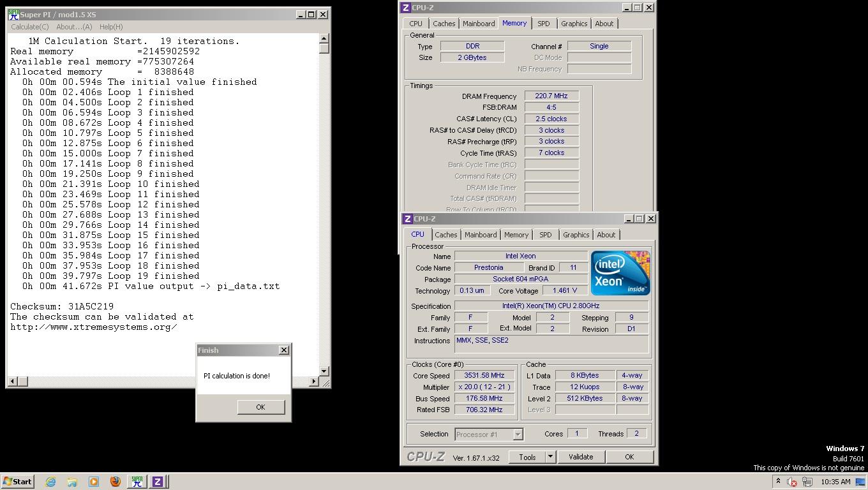This screenshot has height=490, width=868.
Task: Click the Tools button in CPU-Z
Action: 527,457
